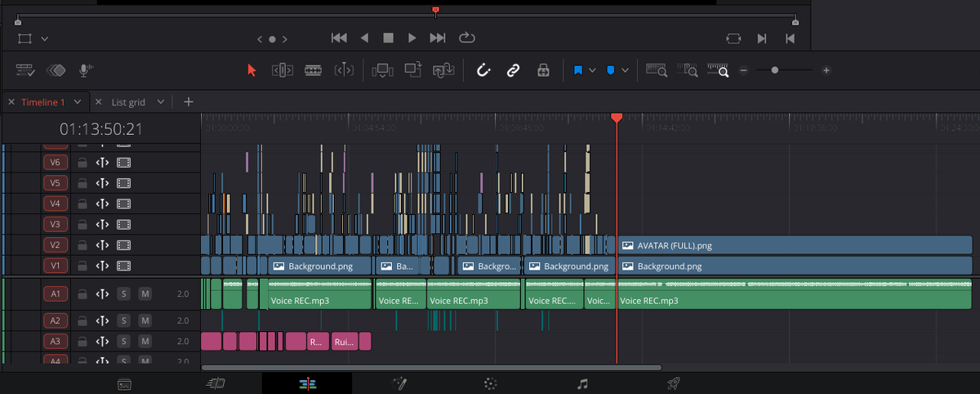Open List grid tab dropdown
Screen dimensions: 980x394
pos(161,102)
